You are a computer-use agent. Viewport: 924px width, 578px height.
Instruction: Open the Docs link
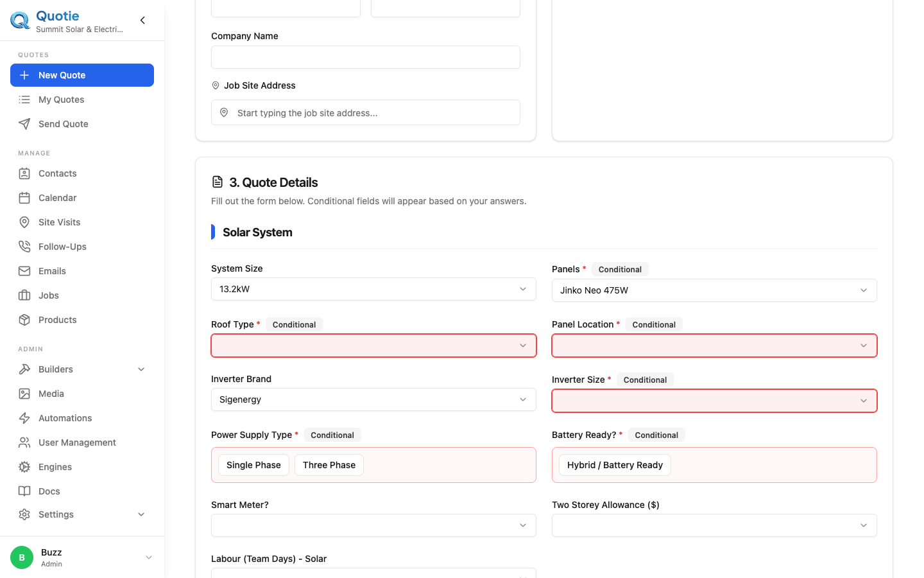point(82,491)
